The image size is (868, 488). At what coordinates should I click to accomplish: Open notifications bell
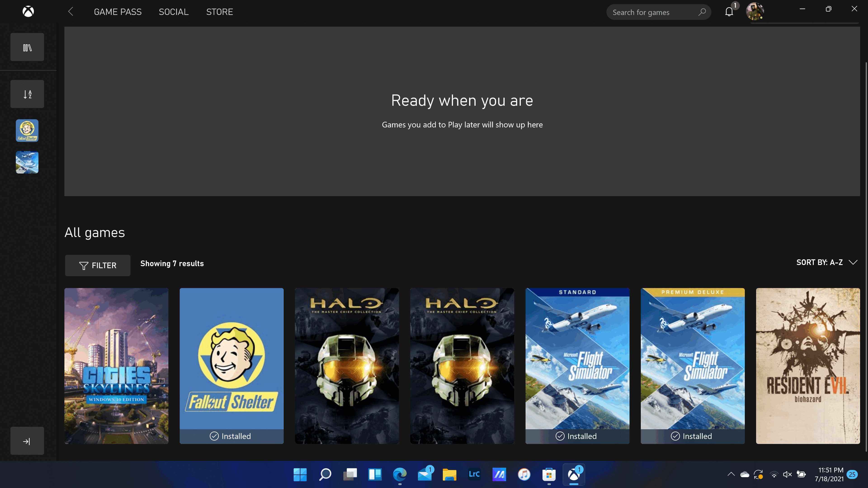coord(729,12)
